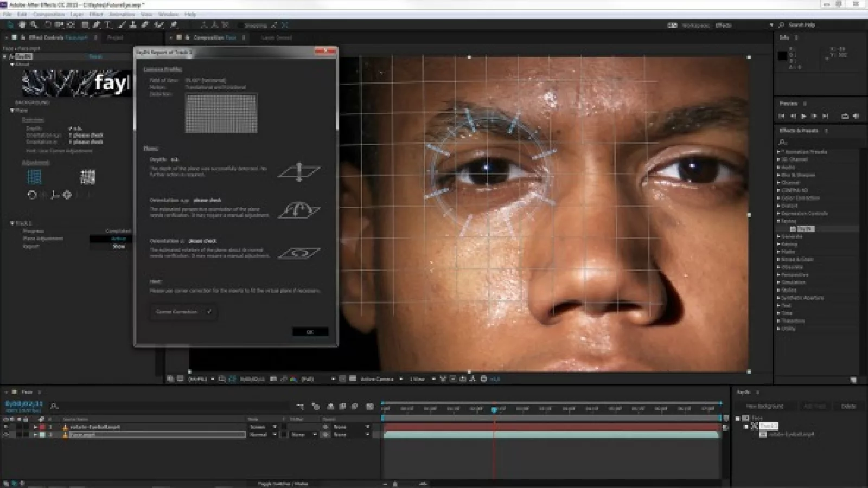Open the Effect menu
The width and height of the screenshot is (868, 488).
95,14
